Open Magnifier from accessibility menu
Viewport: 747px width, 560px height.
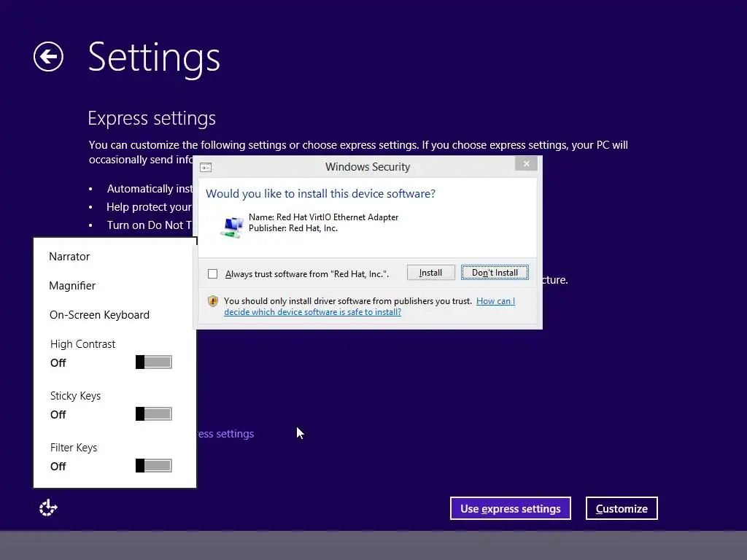click(x=72, y=286)
